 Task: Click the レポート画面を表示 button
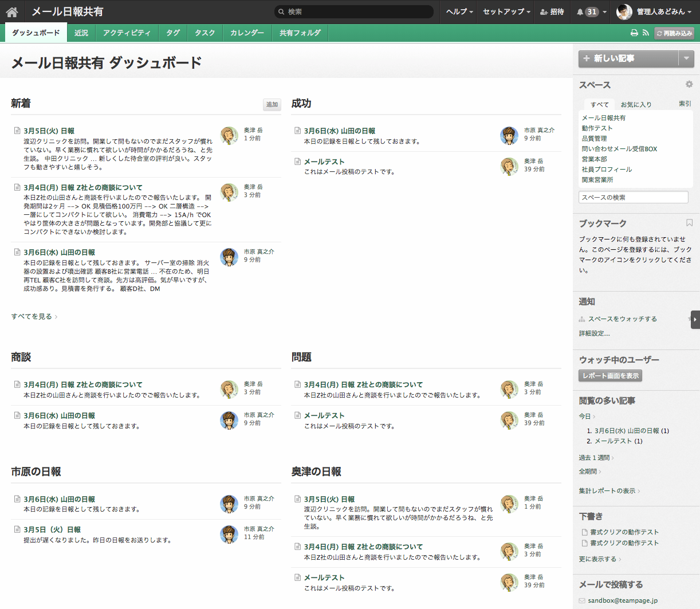[610, 376]
